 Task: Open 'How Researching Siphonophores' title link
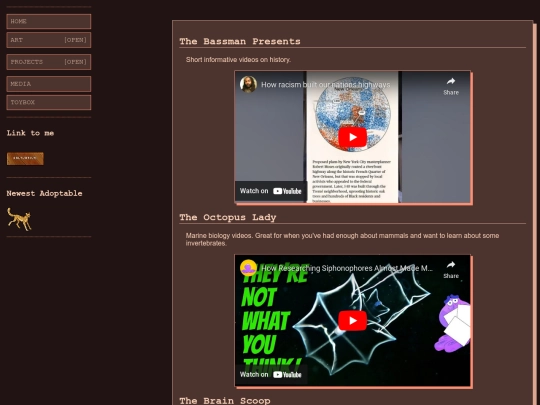[x=347, y=268]
